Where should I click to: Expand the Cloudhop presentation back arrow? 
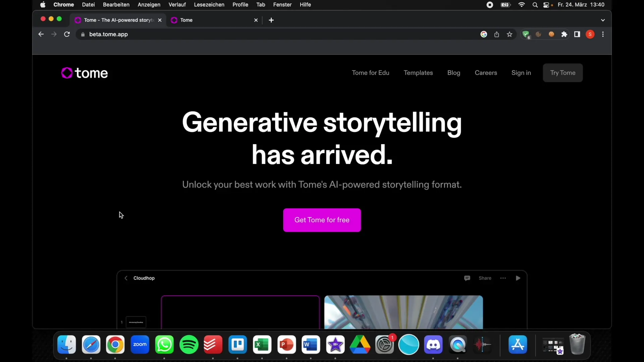point(126,278)
